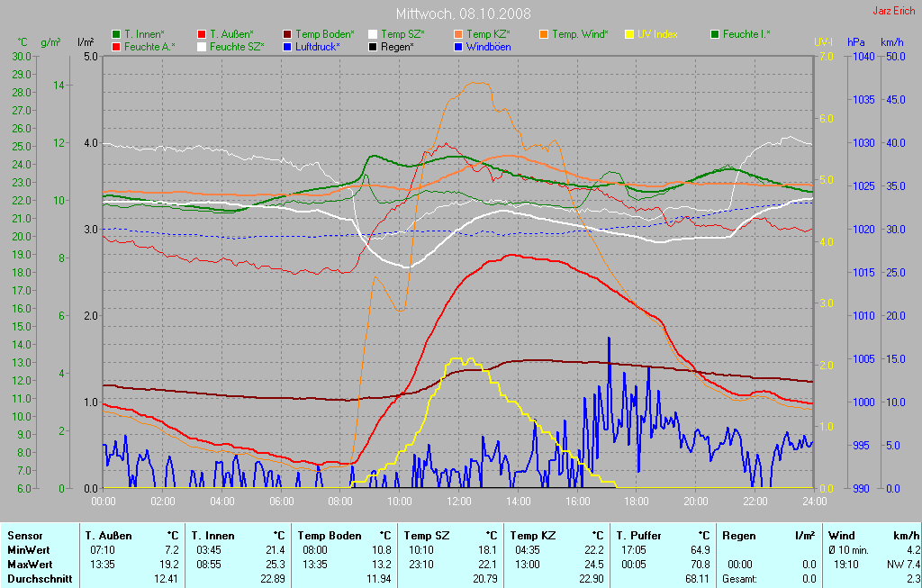
Task: Select the blue Windböen legend marker
Action: (458, 46)
